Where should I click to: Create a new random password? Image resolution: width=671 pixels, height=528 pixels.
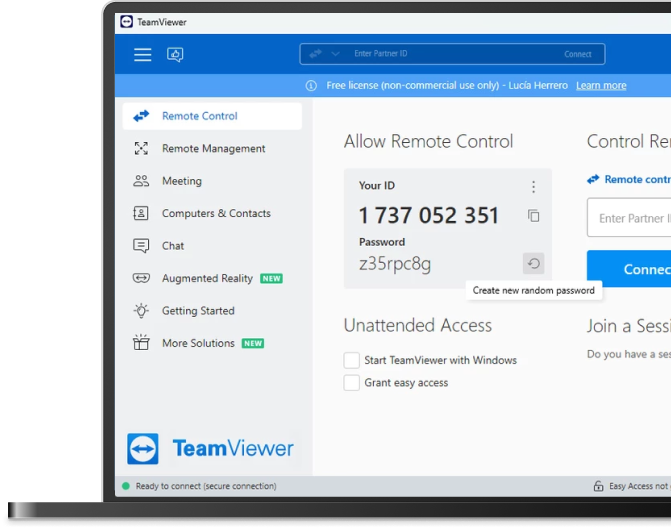click(x=533, y=264)
